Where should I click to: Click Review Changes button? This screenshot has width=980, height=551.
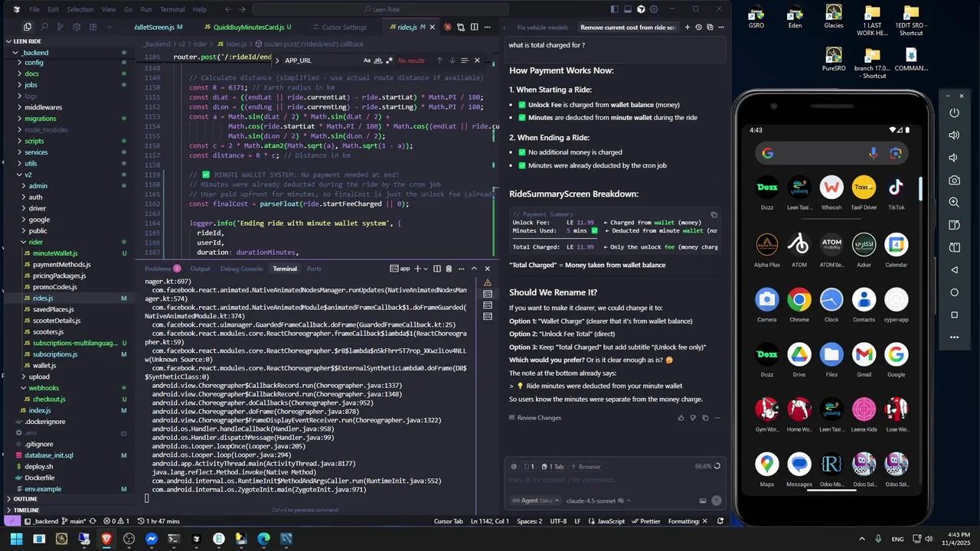point(534,418)
